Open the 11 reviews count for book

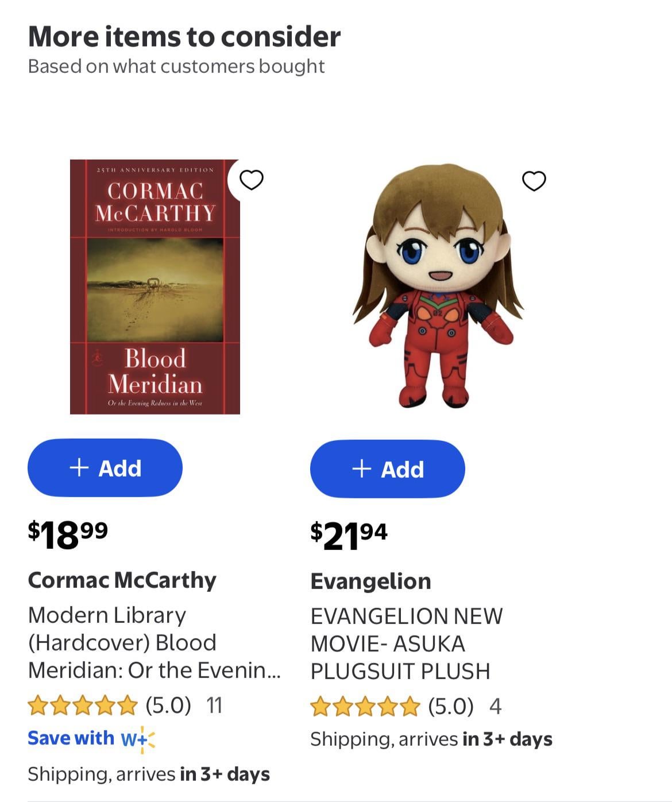point(214,705)
